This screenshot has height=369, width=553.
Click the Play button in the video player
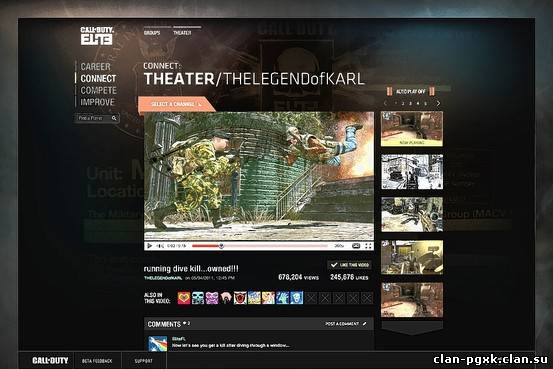click(x=150, y=246)
